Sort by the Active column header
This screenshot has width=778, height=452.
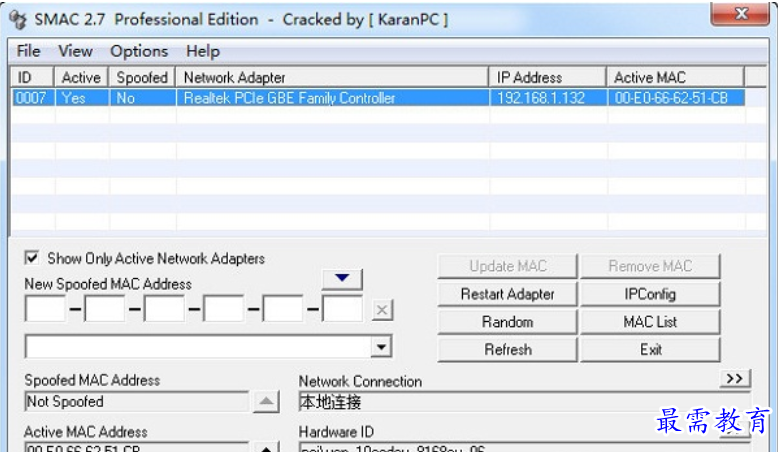(81, 77)
